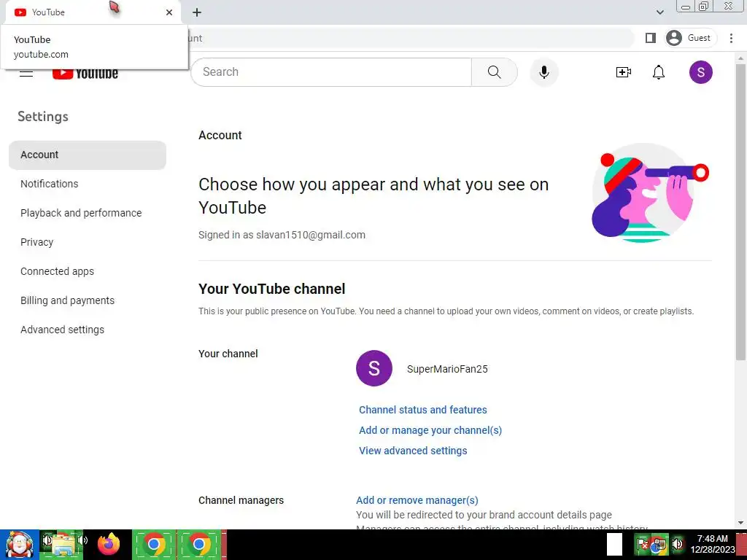Switch to the second Chrome taskbar window
The height and width of the screenshot is (560, 747).
(198, 544)
